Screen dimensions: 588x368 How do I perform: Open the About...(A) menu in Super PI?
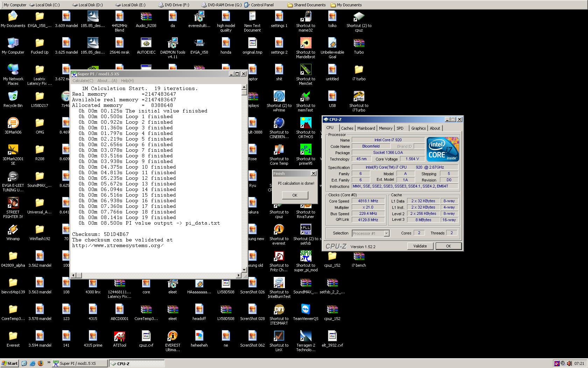[x=107, y=81]
